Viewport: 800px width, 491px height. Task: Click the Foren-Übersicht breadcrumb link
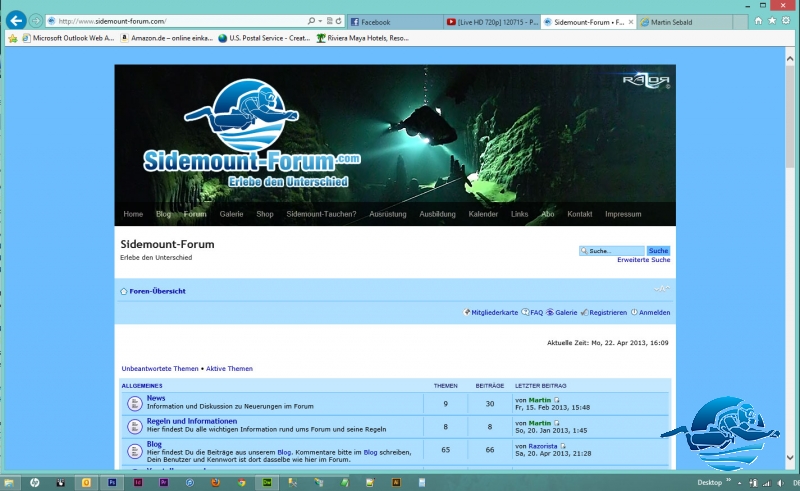[x=157, y=291]
